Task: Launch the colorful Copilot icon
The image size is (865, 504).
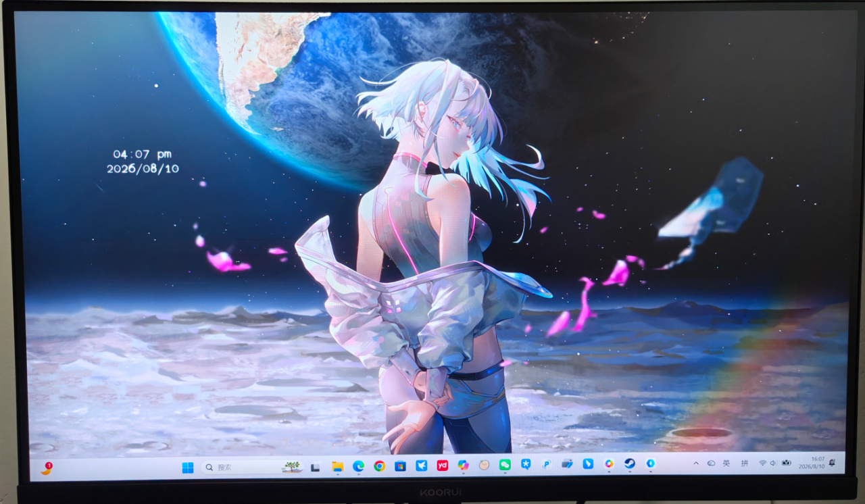Action: (x=463, y=465)
